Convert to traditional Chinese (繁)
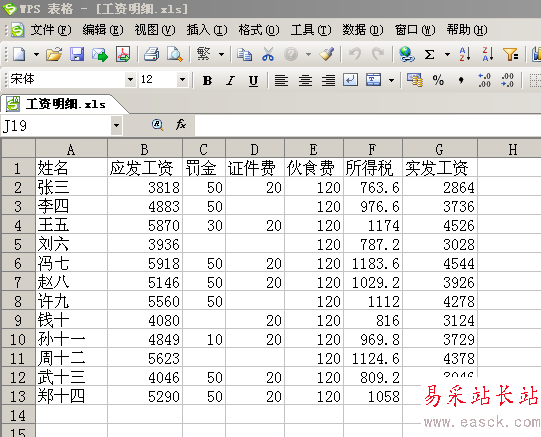The width and height of the screenshot is (541, 437). [x=204, y=54]
